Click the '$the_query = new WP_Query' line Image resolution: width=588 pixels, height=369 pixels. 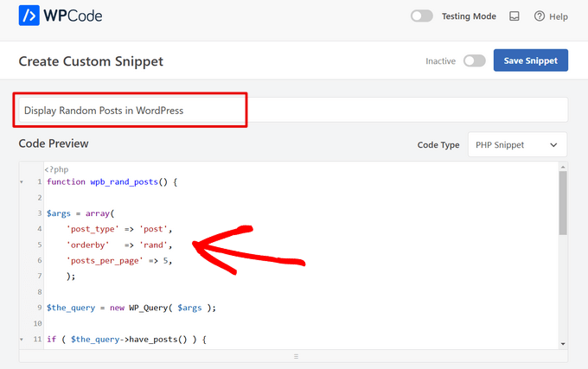pos(131,308)
